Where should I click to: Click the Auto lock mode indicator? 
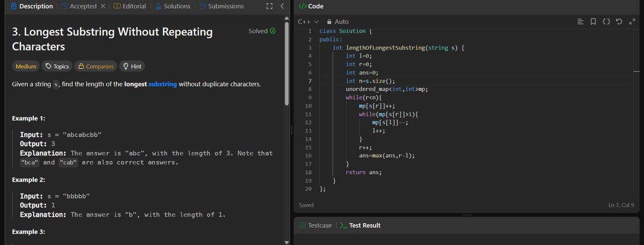coord(338,21)
